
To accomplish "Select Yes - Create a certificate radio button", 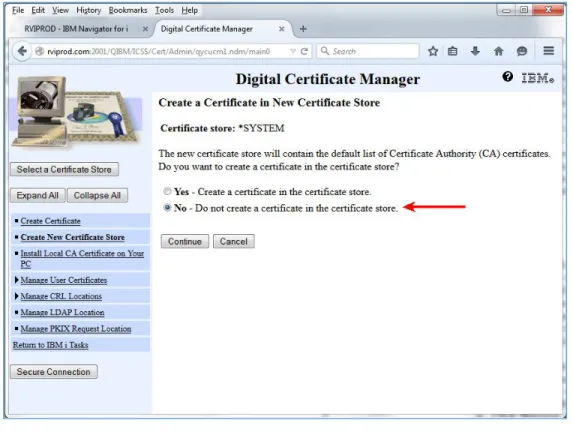I will (167, 191).
